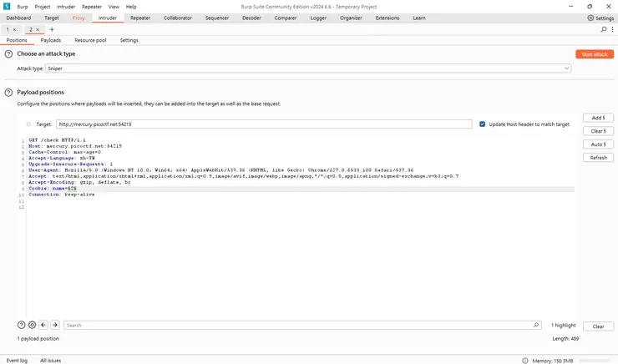Viewport: 618px width, 364px height.
Task: Click the Connection: keep-alive line
Action: 62,195
